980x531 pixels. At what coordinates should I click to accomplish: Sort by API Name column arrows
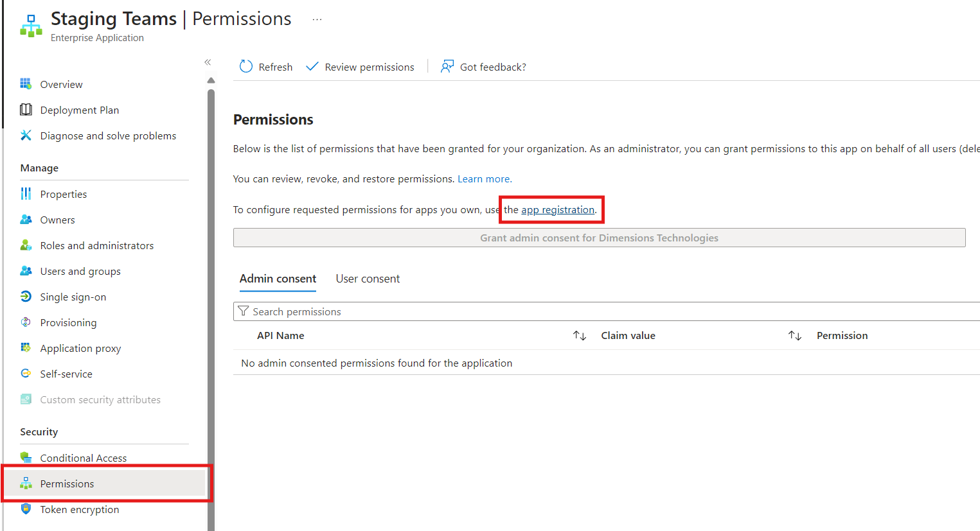point(580,335)
